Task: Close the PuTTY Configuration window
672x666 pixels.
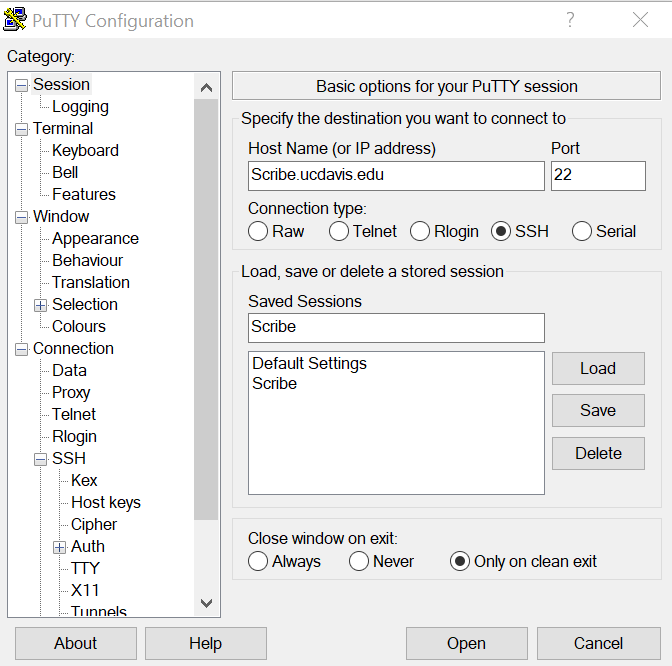Action: tap(640, 20)
